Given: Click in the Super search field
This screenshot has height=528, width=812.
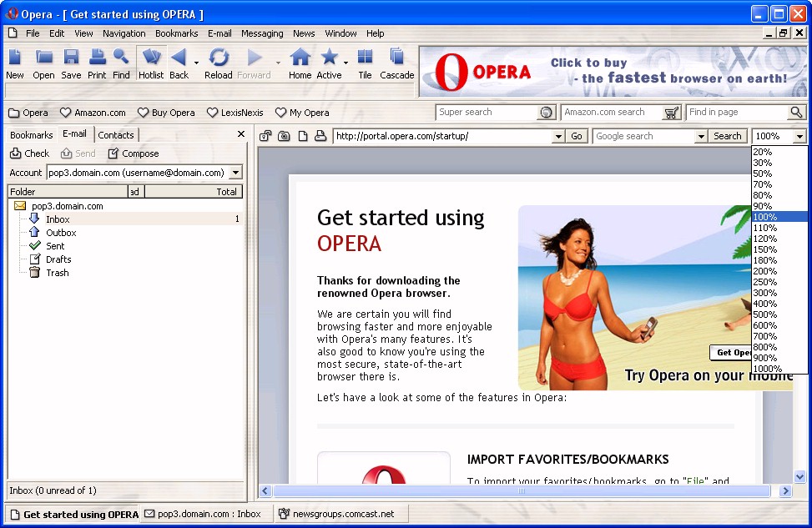Looking at the screenshot, I should coord(487,113).
